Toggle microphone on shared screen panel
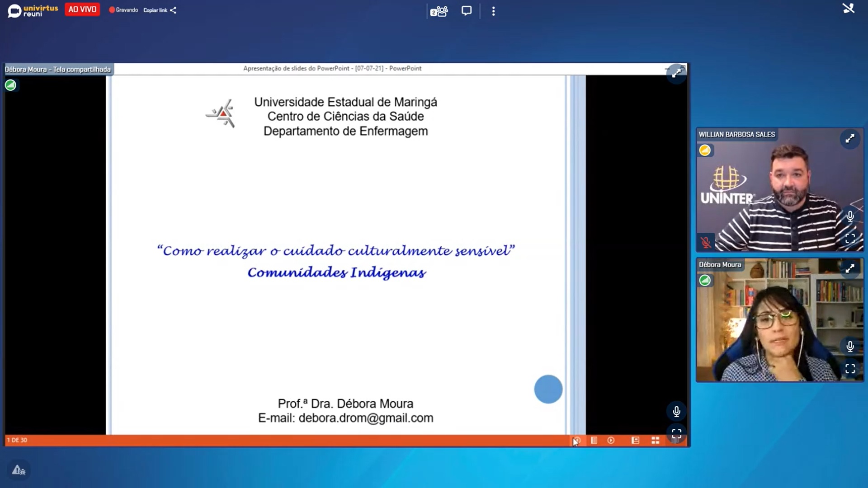The image size is (868, 488). pos(676,412)
